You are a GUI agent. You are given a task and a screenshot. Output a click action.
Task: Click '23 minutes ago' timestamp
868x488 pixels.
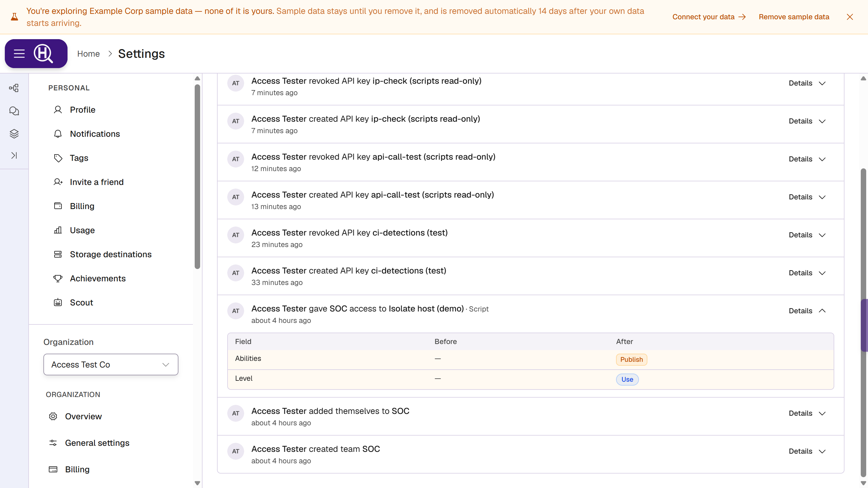click(277, 245)
